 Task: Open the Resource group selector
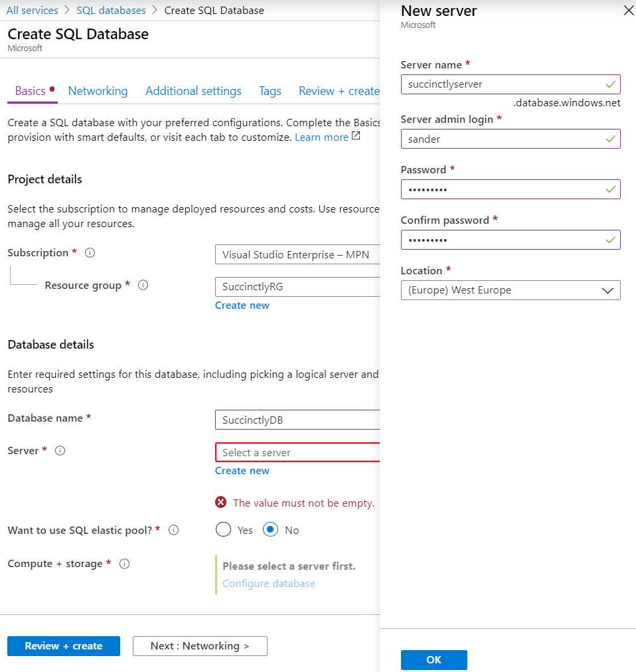coord(297,286)
